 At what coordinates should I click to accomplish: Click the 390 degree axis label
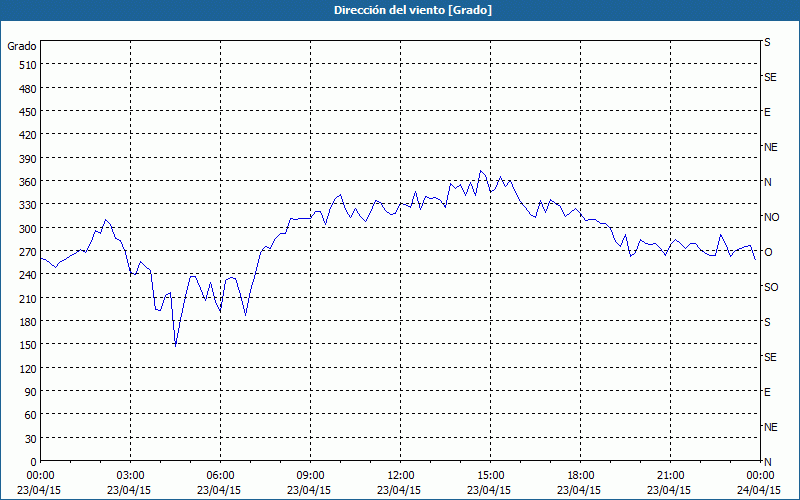pyautogui.click(x=28, y=159)
